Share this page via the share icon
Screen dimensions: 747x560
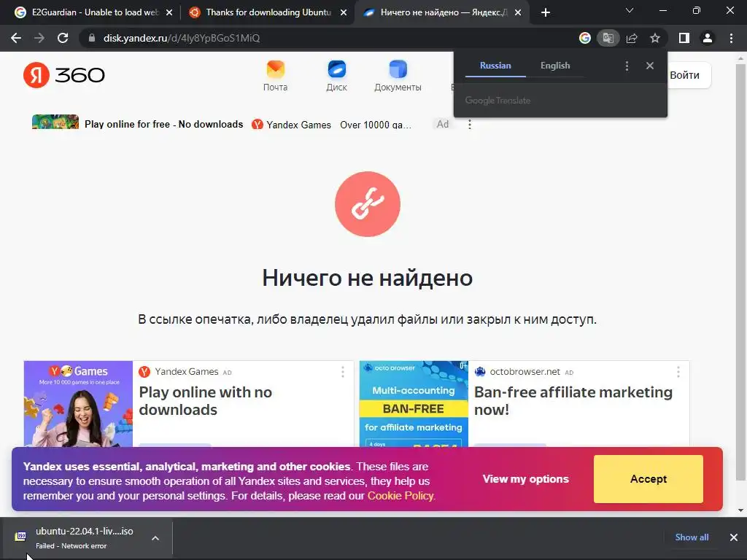tap(632, 38)
